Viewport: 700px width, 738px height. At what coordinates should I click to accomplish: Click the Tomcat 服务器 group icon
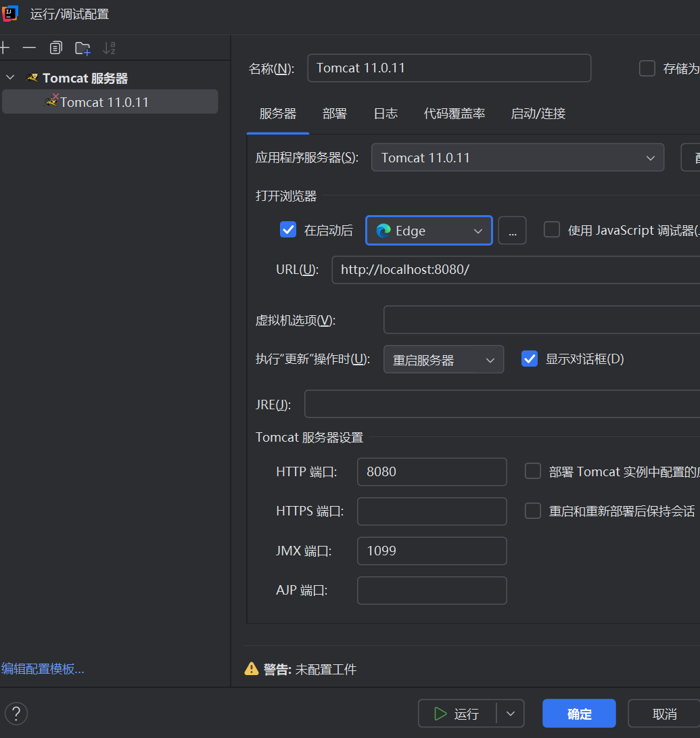tap(32, 78)
